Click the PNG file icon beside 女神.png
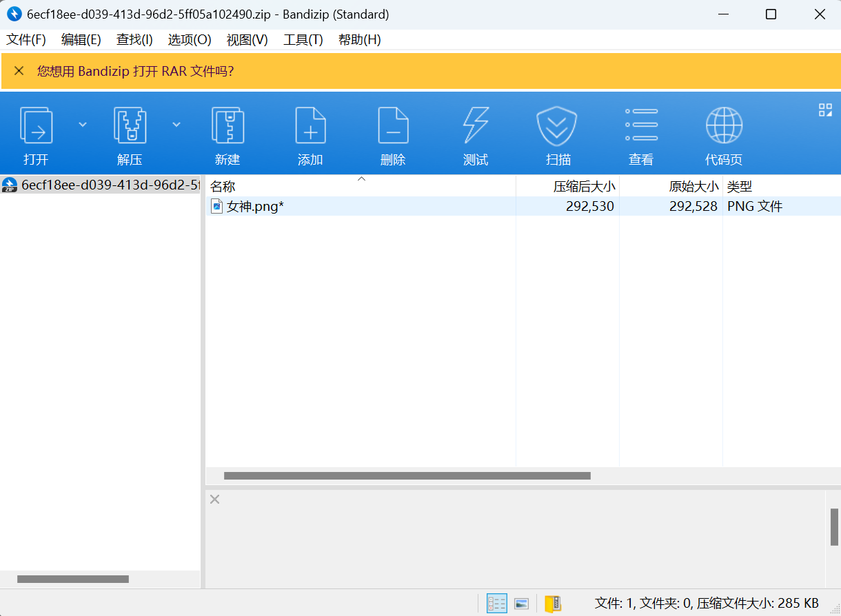The image size is (841, 616). pos(216,206)
